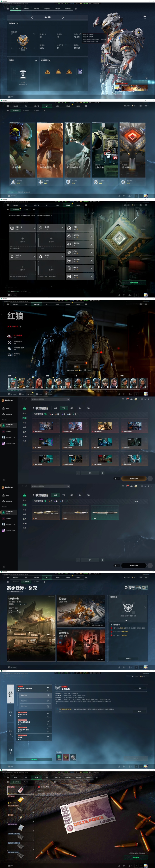155x868 pixels.
Task: Refresh the page in the upper WeGame window
Action: [x=26, y=399]
